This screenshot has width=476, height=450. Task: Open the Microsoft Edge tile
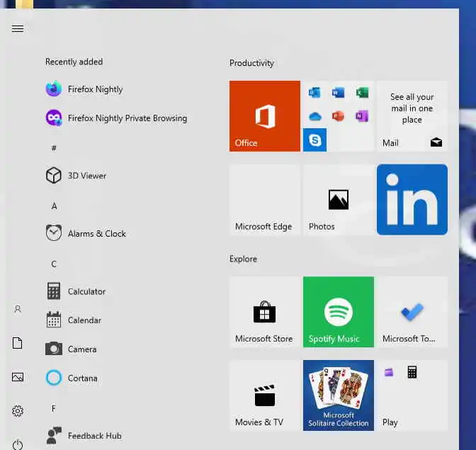[265, 200]
